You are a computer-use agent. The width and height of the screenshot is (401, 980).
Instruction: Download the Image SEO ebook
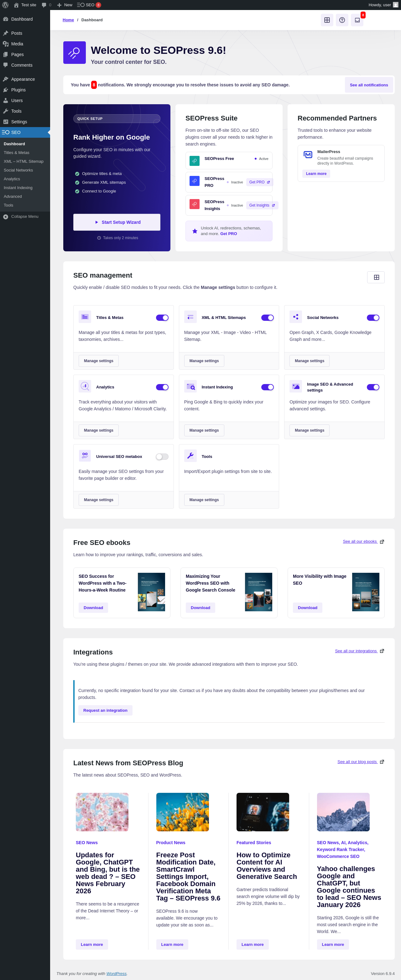pos(307,608)
